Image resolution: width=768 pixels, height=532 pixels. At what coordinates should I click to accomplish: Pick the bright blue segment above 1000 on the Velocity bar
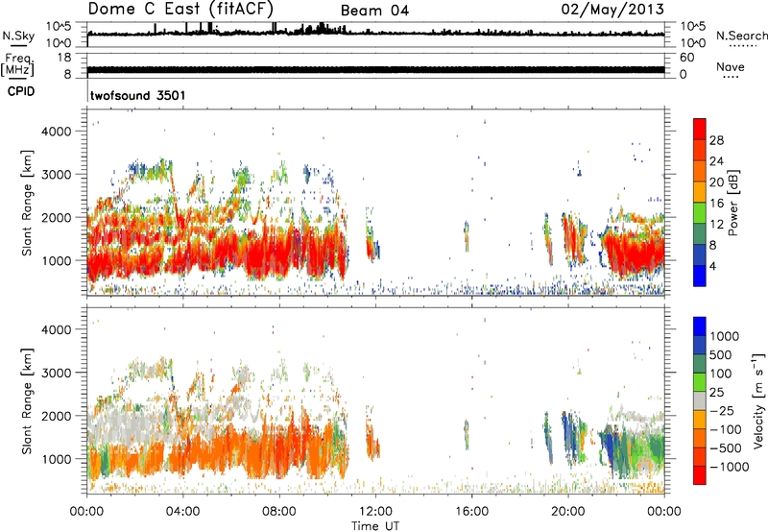[x=700, y=326]
